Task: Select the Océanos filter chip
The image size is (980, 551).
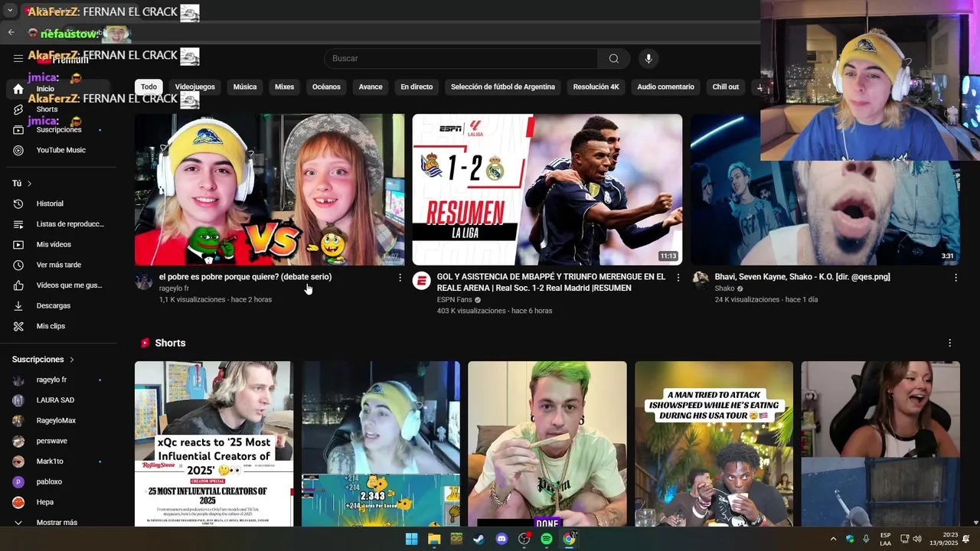Action: [x=326, y=87]
